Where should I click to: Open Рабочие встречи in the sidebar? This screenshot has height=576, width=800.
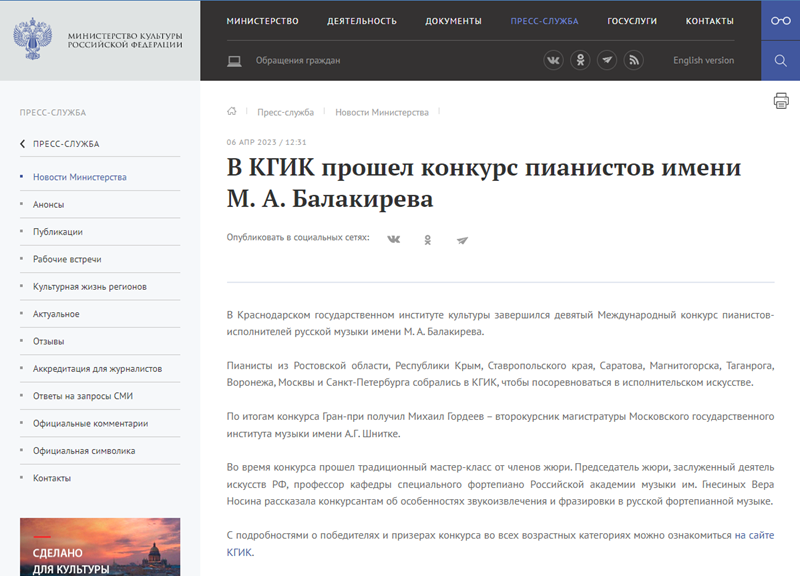67,259
